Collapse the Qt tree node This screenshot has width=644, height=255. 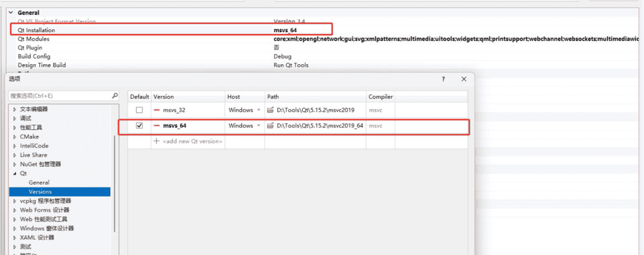tap(15, 173)
